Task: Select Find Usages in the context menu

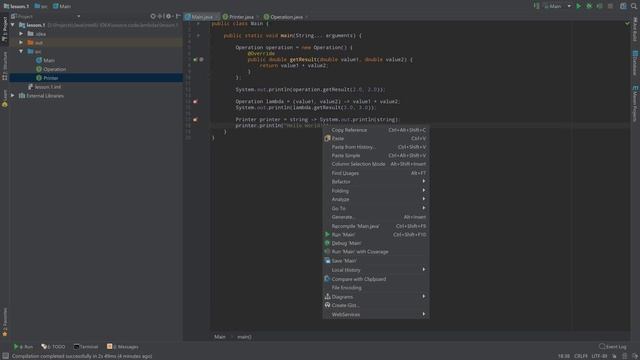Action: click(376, 173)
